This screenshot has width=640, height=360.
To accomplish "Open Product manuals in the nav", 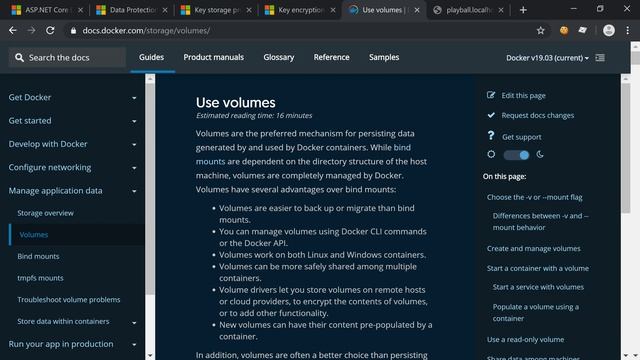I will click(213, 57).
